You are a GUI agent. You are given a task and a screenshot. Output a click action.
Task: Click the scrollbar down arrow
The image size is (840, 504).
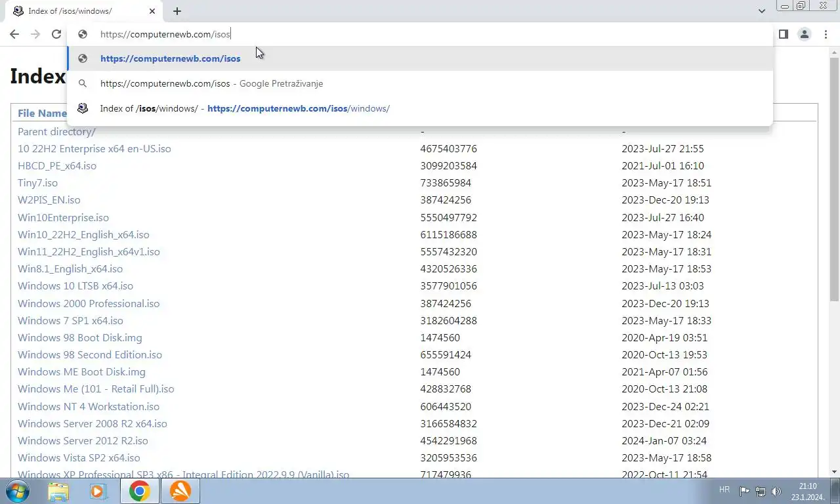coord(834,472)
